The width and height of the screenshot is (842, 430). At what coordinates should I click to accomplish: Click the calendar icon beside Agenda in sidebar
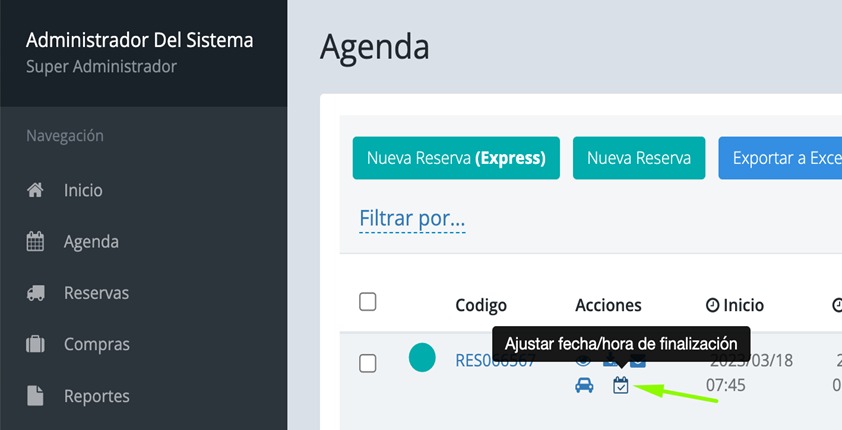35,241
